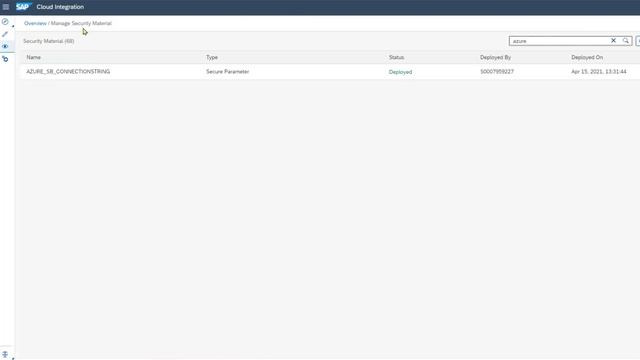The height and width of the screenshot is (360, 640).
Task: Select the Monitor eye icon
Action: point(5,47)
